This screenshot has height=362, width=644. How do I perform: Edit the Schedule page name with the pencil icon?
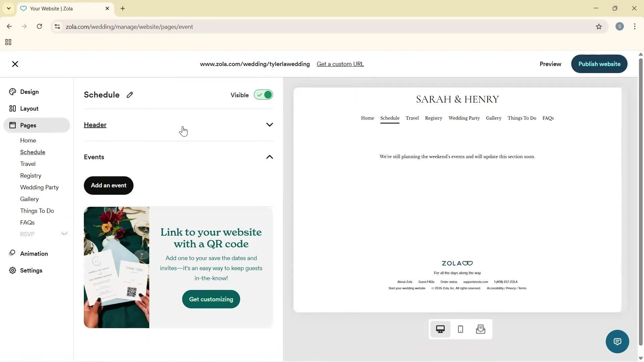tap(130, 95)
